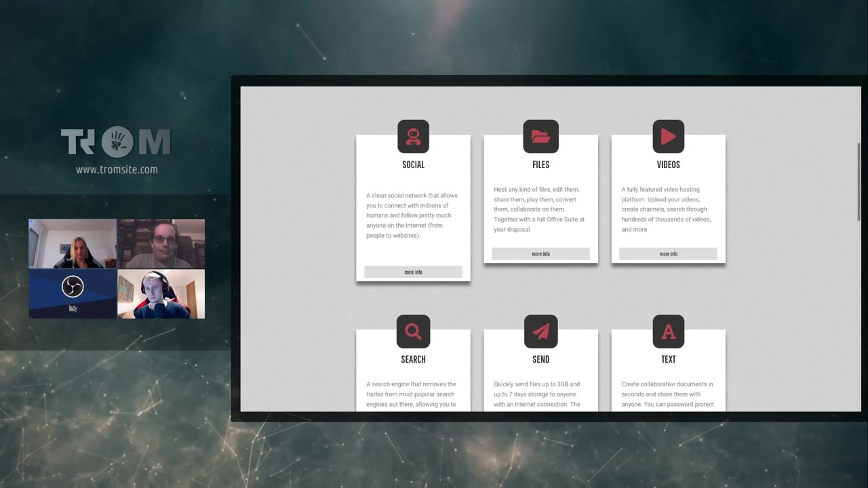This screenshot has width=868, height=488.
Task: Click the VIDEOS card heading
Action: pos(668,165)
